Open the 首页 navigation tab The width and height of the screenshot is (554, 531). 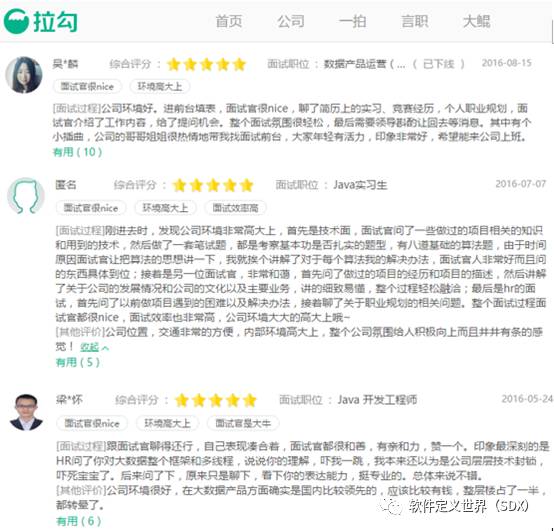tap(229, 21)
